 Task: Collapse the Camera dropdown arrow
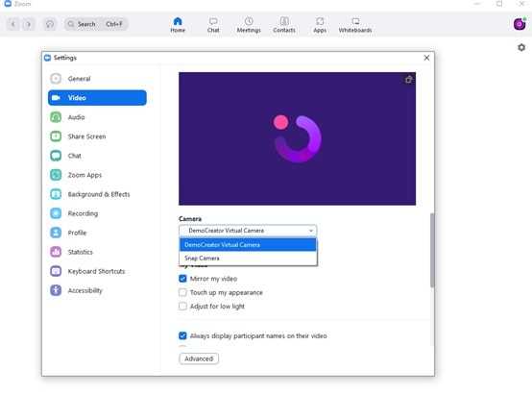click(x=311, y=231)
